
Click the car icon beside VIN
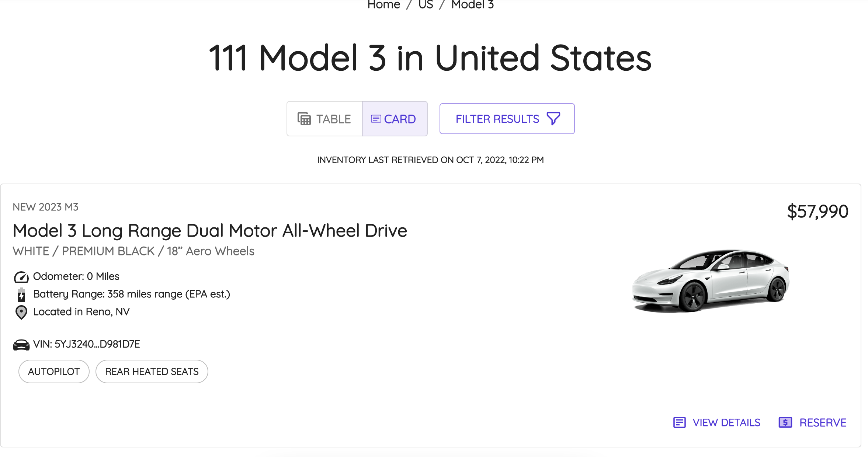(x=21, y=345)
